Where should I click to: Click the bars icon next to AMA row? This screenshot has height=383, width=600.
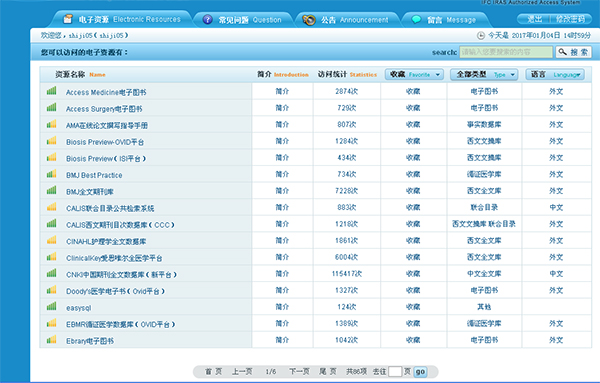pos(51,124)
